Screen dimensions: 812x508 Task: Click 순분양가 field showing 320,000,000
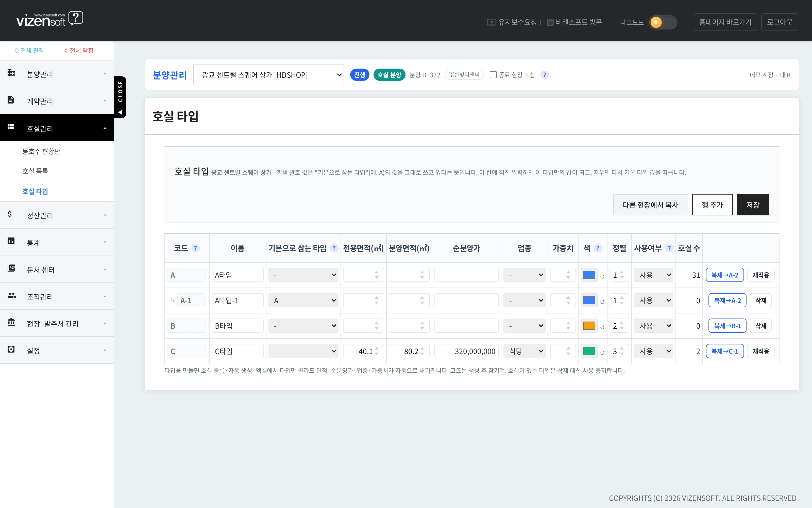[x=466, y=351]
